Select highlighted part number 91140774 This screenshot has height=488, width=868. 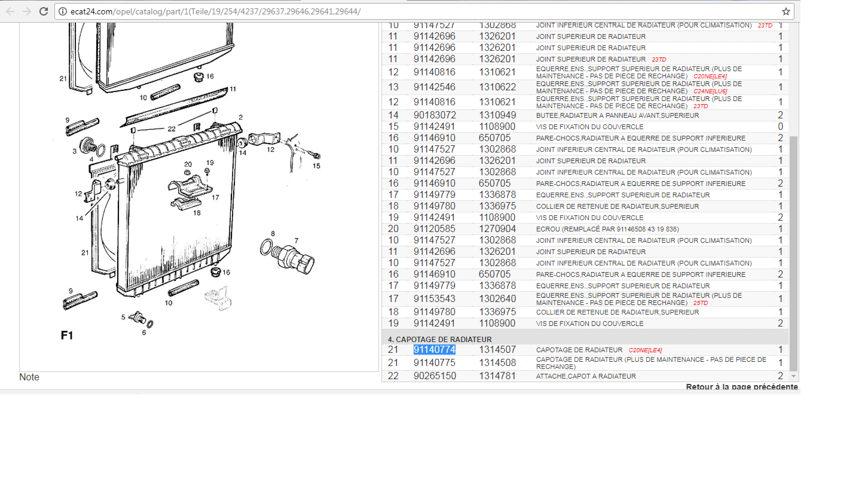(x=434, y=350)
